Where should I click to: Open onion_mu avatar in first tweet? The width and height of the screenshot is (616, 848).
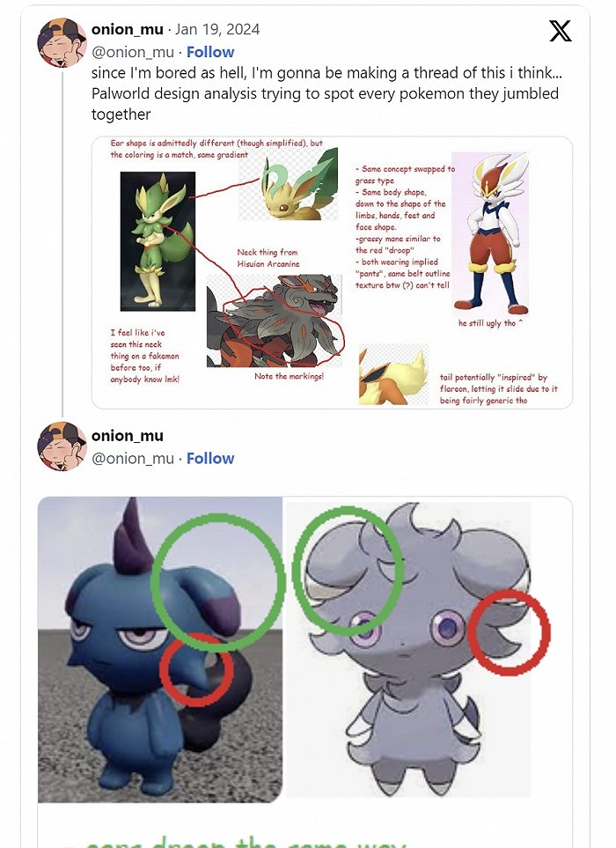tap(62, 42)
